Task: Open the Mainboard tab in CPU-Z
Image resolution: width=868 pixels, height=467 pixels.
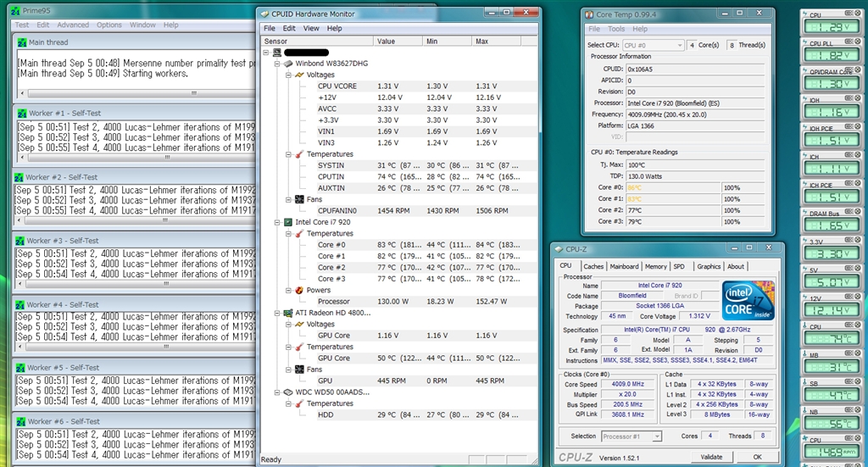Action: coord(624,266)
